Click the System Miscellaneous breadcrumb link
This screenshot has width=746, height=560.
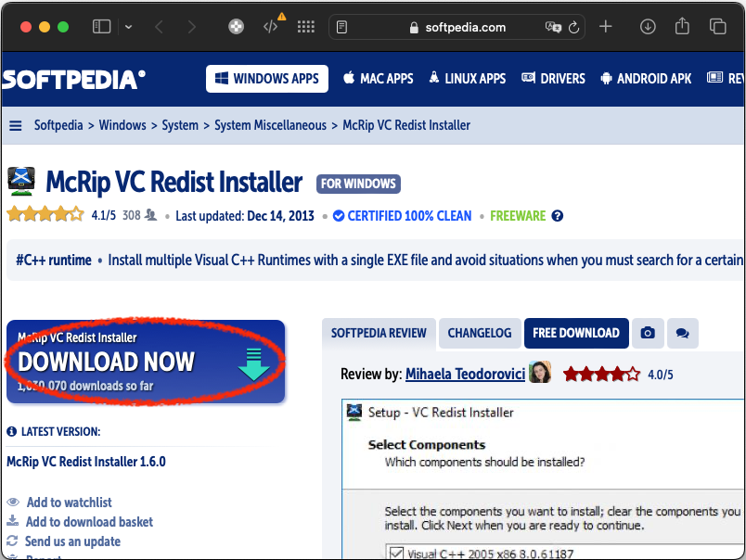(270, 125)
